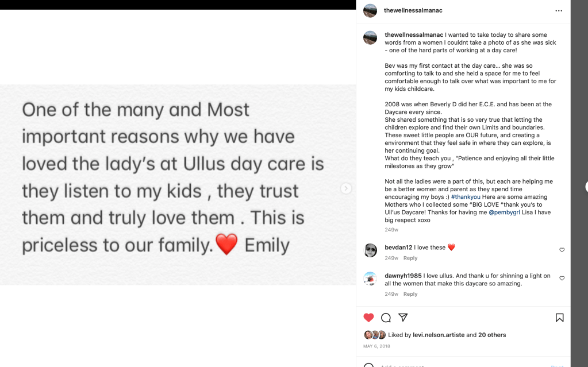Visit the @pembygrl mention profile
Viewport: 588px width, 367px height.
505,212
